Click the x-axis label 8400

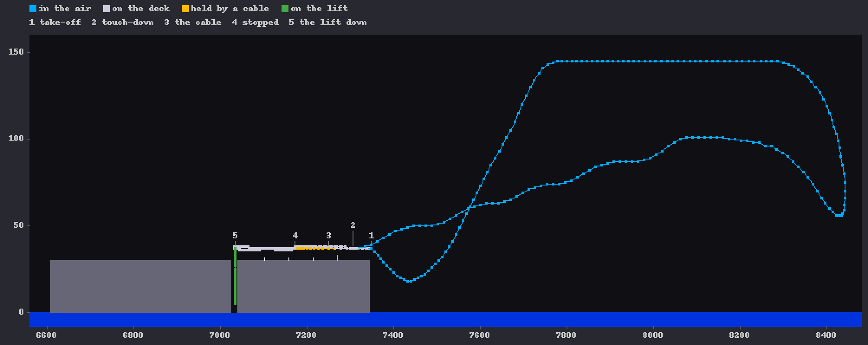pyautogui.click(x=826, y=335)
